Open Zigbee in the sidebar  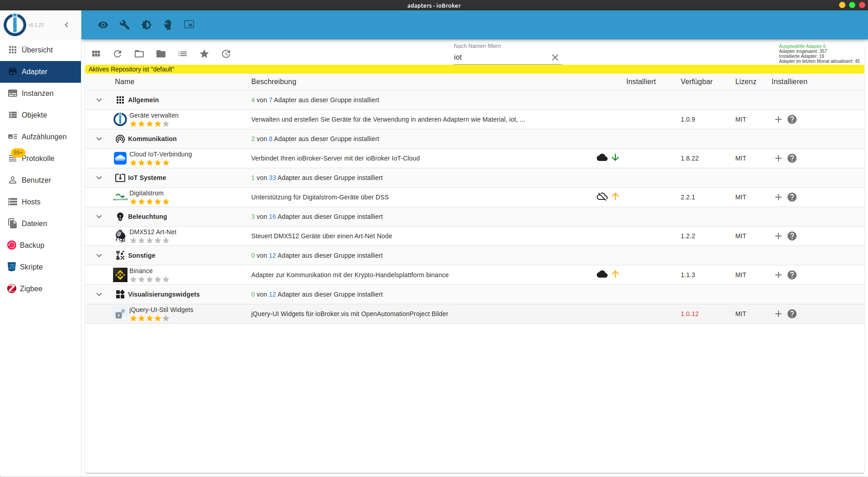(41, 288)
